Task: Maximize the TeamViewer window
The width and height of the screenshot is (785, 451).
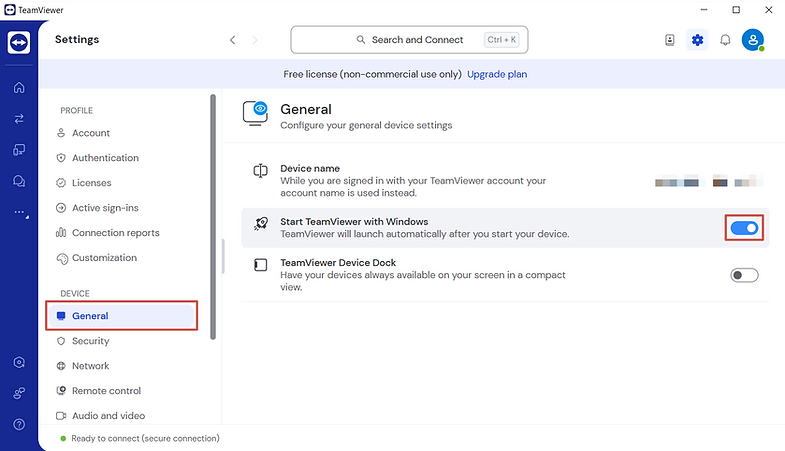Action: (736, 10)
